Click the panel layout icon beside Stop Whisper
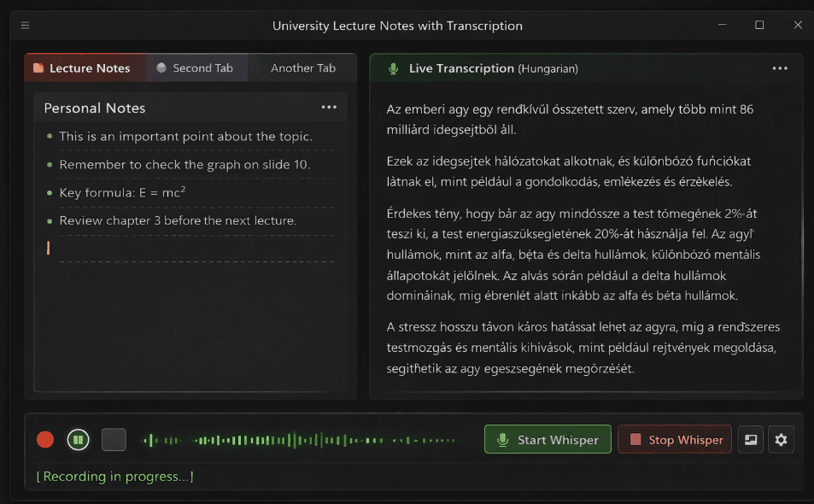 [750, 440]
